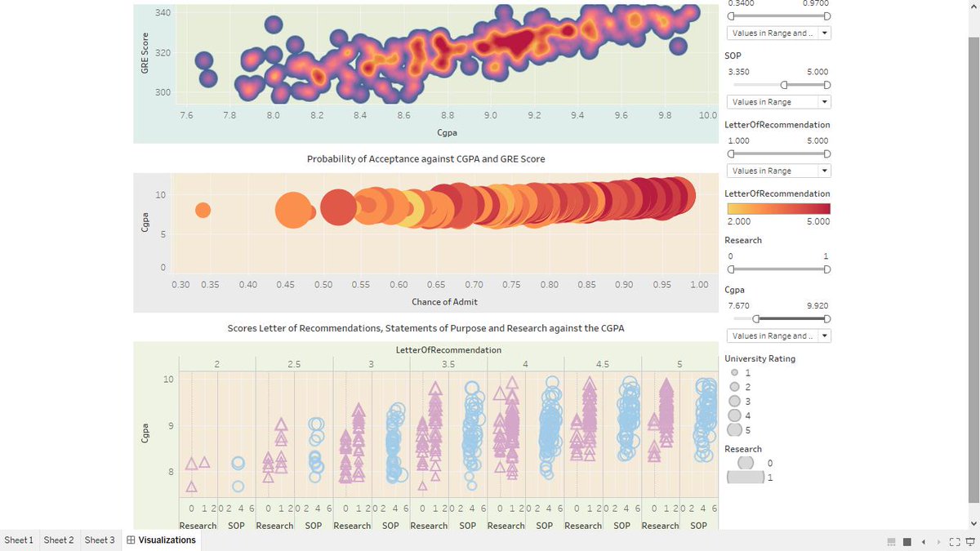The image size is (980, 551).
Task: Click the 'LetterOfRecommendation' header above bottom chart
Action: click(448, 349)
